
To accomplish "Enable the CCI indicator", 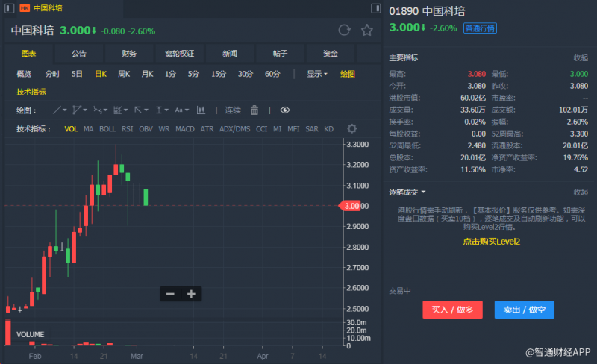I will (x=262, y=129).
